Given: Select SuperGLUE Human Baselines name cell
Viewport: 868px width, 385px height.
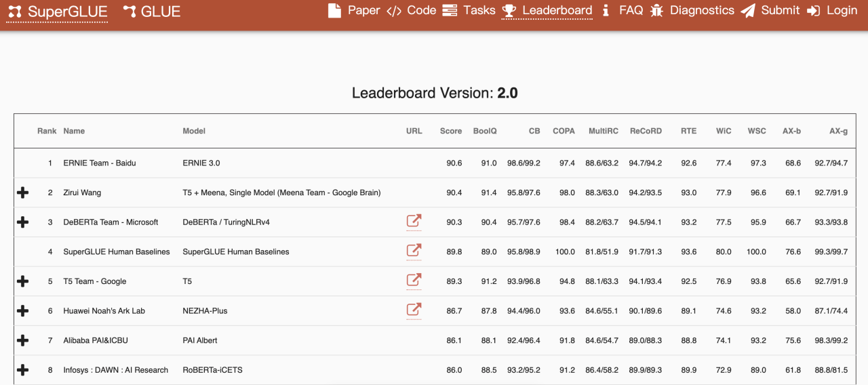Looking at the screenshot, I should pyautogui.click(x=117, y=251).
